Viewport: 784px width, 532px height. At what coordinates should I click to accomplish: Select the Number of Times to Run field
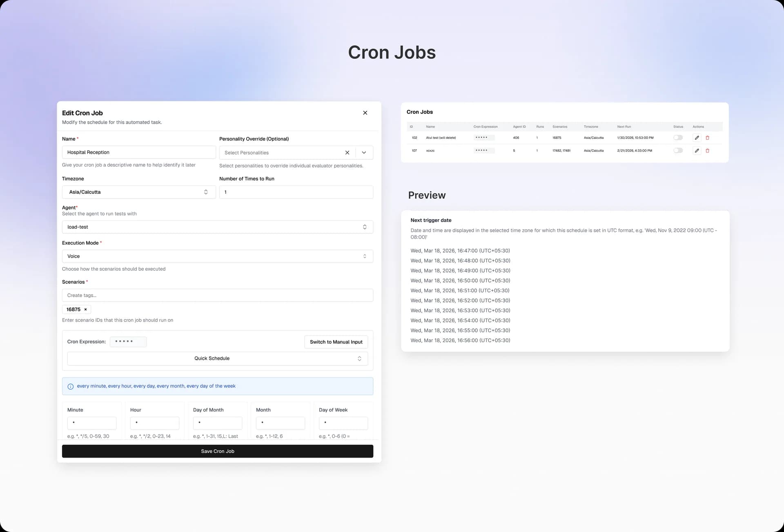coord(296,192)
